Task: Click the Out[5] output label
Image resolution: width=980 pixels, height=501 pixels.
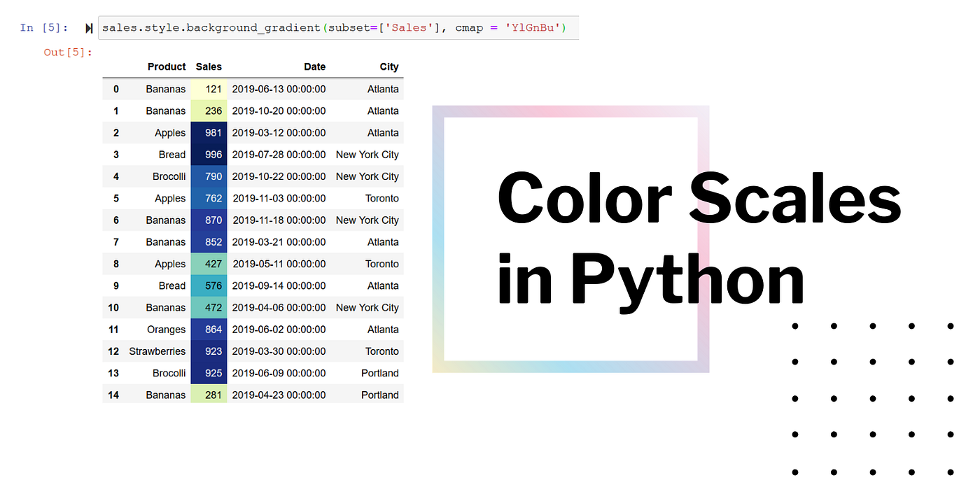Action: pyautogui.click(x=67, y=52)
